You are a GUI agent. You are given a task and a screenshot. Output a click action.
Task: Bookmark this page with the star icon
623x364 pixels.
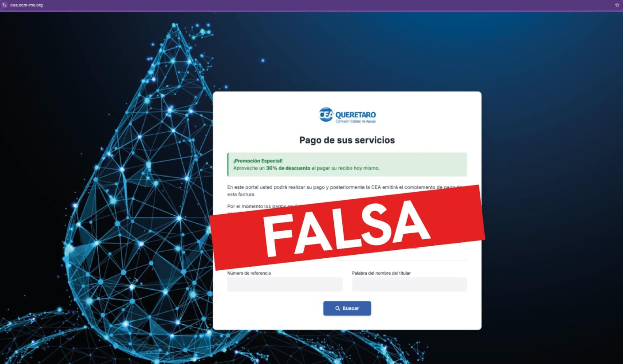click(617, 5)
